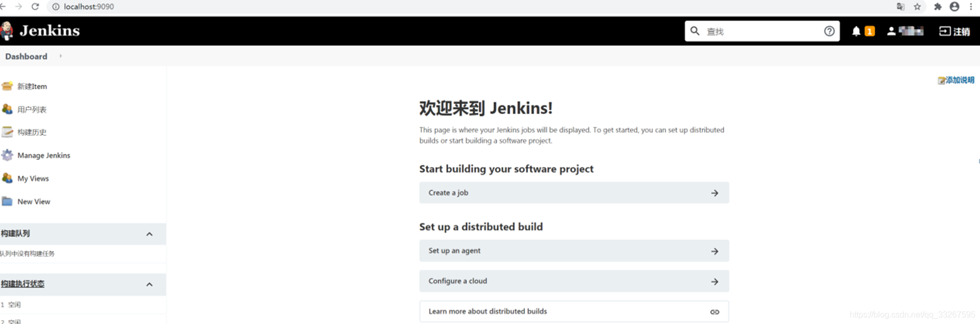Open the notifications bell icon

click(x=856, y=31)
